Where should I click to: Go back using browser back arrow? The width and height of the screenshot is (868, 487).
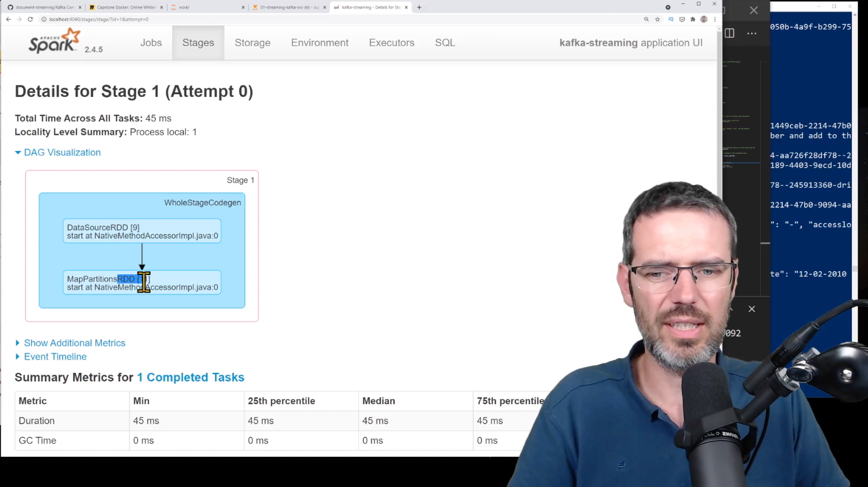(x=8, y=19)
